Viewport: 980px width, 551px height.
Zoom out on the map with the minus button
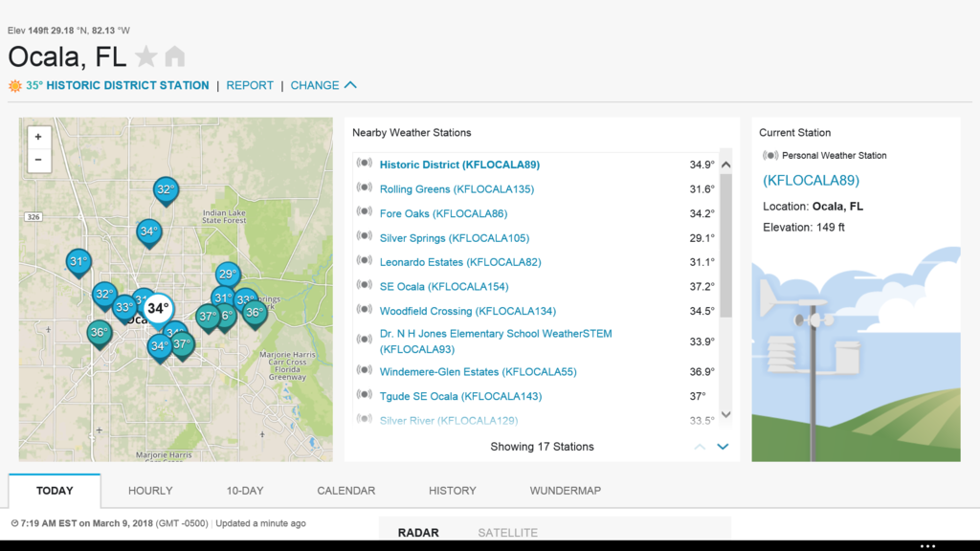(38, 160)
